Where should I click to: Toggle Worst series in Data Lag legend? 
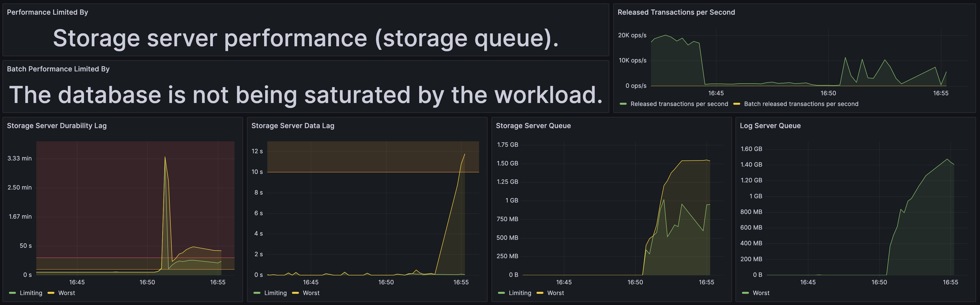click(311, 293)
